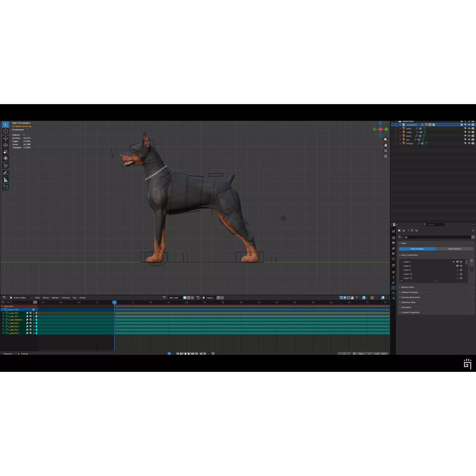Open the Marker menu in the Action Editor

[x=55, y=297]
